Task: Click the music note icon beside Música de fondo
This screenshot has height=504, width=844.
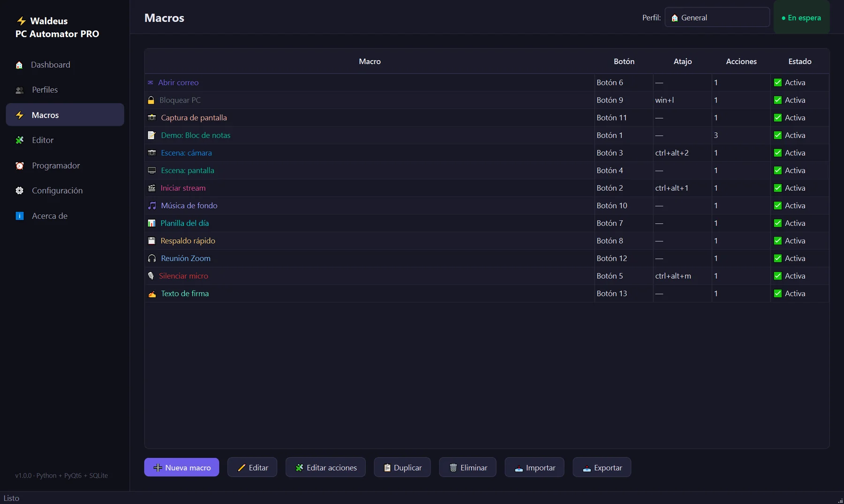Action: pos(152,206)
